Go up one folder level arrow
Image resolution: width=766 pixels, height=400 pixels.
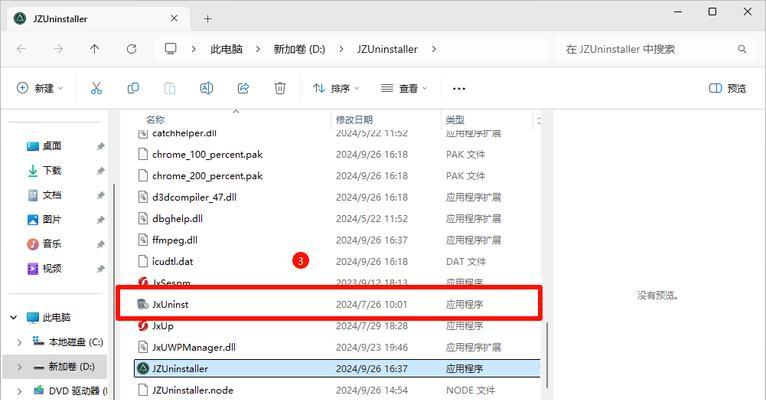point(95,49)
